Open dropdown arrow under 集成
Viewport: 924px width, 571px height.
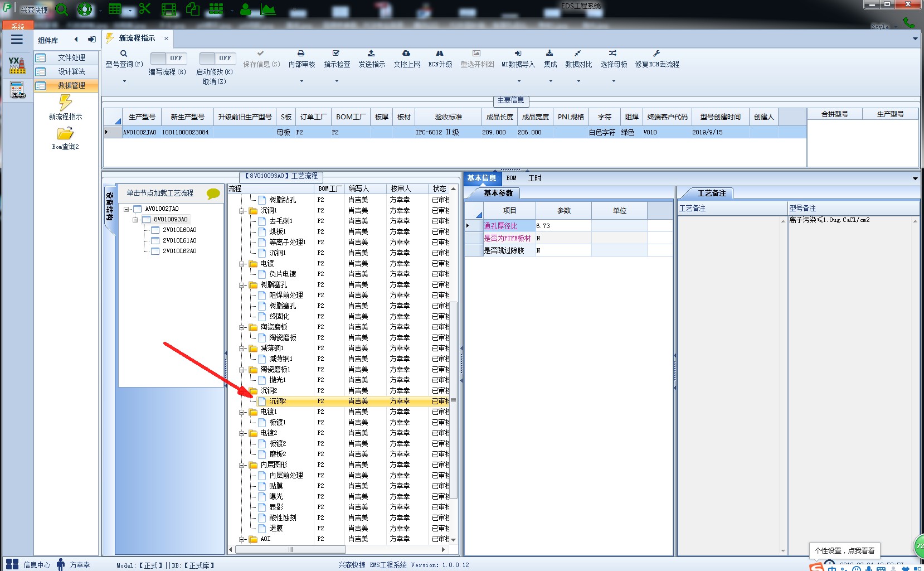tap(551, 81)
